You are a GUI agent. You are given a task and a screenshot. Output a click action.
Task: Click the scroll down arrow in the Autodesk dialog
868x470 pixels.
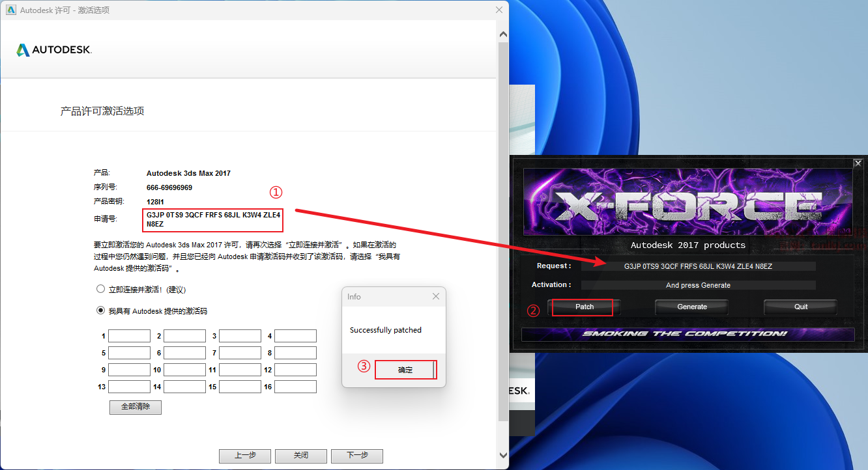coord(502,455)
